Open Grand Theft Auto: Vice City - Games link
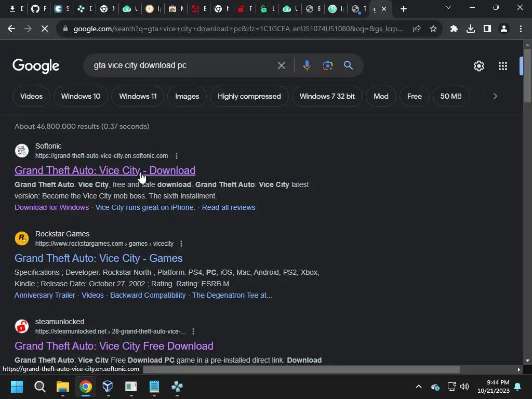532x399 pixels. tap(98, 258)
